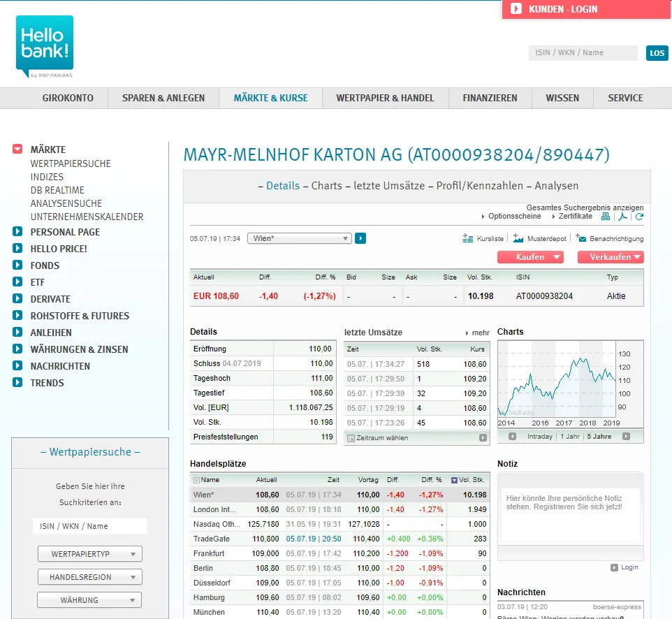Open Gesamtes Suchergebnis anzeigen link
672x619 pixels.
(x=585, y=207)
